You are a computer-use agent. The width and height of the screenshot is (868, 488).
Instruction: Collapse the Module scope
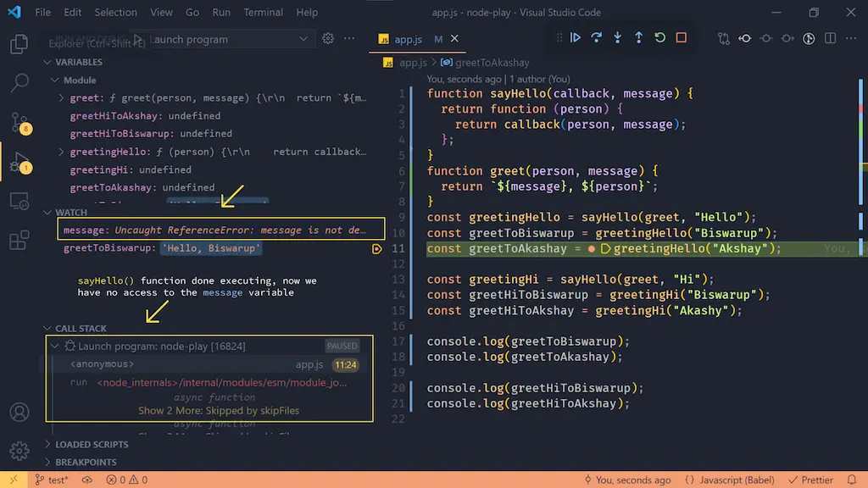[x=55, y=80]
